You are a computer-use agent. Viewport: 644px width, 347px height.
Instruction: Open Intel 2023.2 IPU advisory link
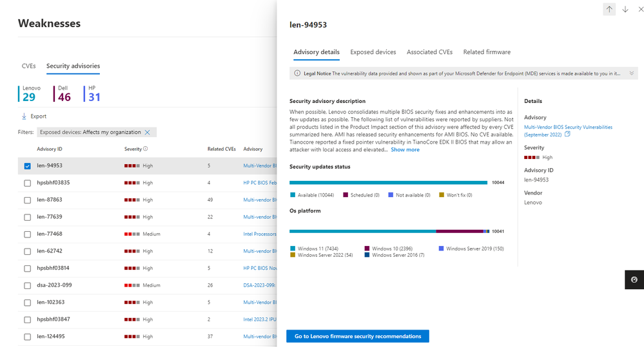260,319
